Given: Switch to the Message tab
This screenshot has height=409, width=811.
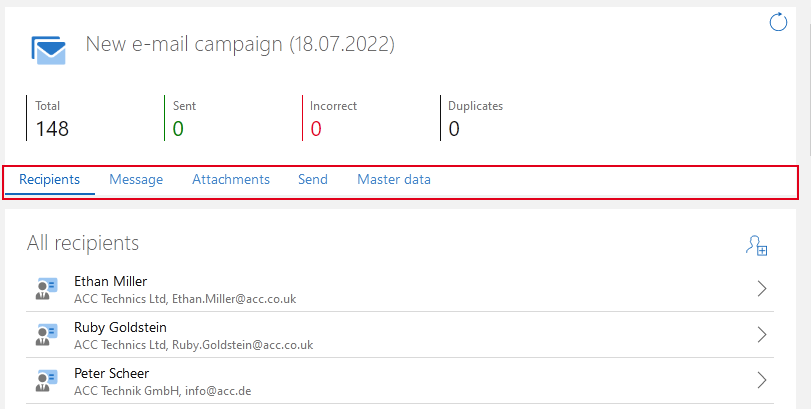Looking at the screenshot, I should tap(136, 180).
